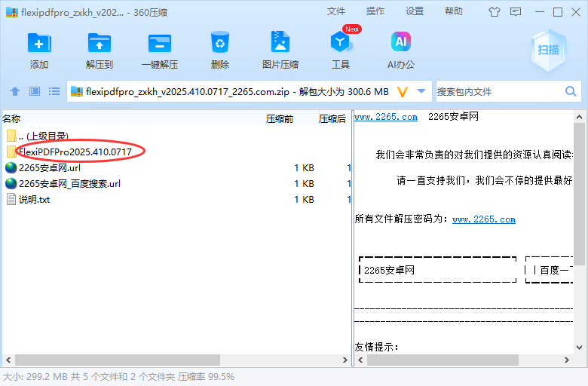
Task: Maximize the 360压缩 window
Action: coord(558,12)
